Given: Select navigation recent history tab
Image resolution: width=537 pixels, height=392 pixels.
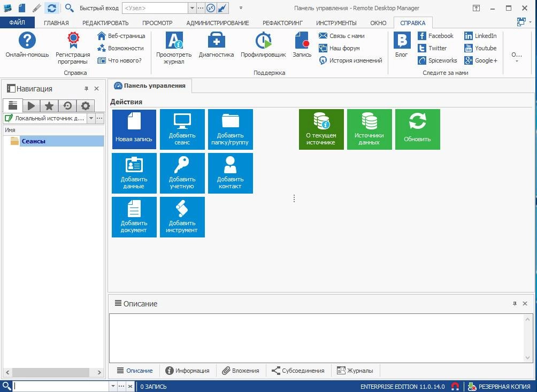Looking at the screenshot, I should [x=67, y=106].
